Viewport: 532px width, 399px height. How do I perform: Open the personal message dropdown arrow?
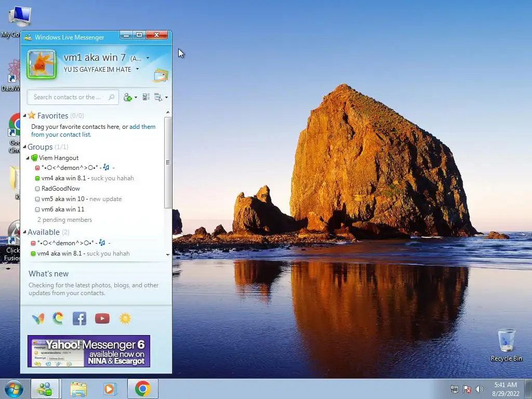pos(137,69)
